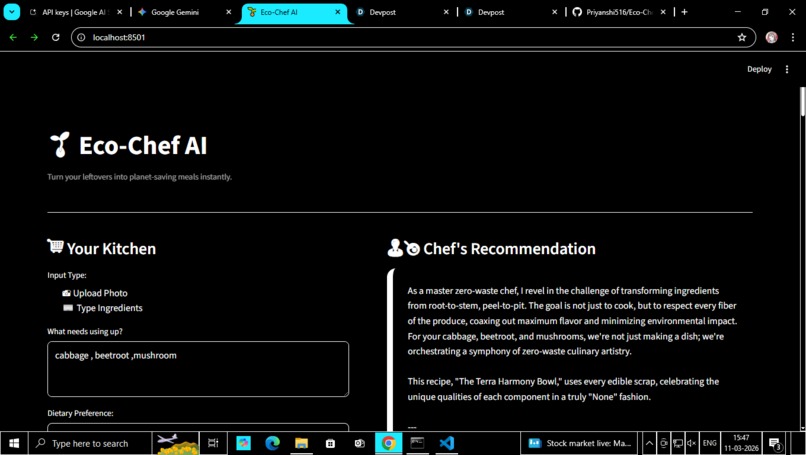Viewport: 806px width, 455px height.
Task: Click the taskbar 'Type here to search' box
Action: (x=90, y=443)
